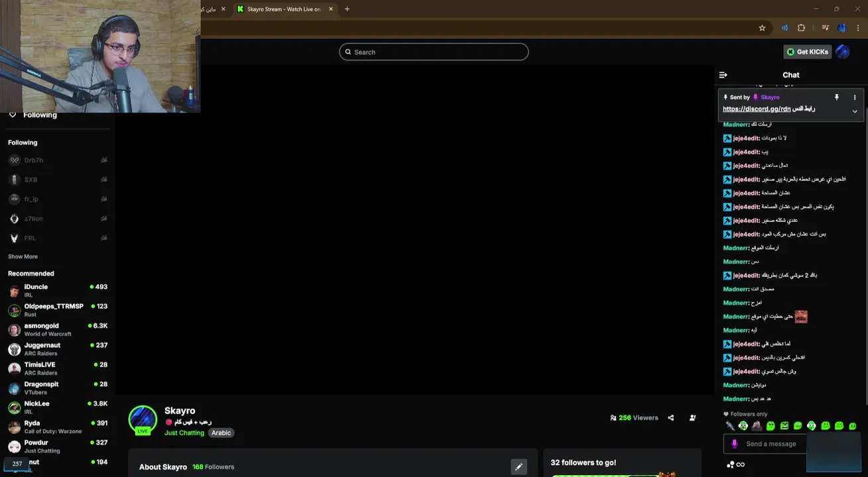This screenshot has height=477, width=868.
Task: Click the offline icon beside Drb7h
Action: pos(104,160)
